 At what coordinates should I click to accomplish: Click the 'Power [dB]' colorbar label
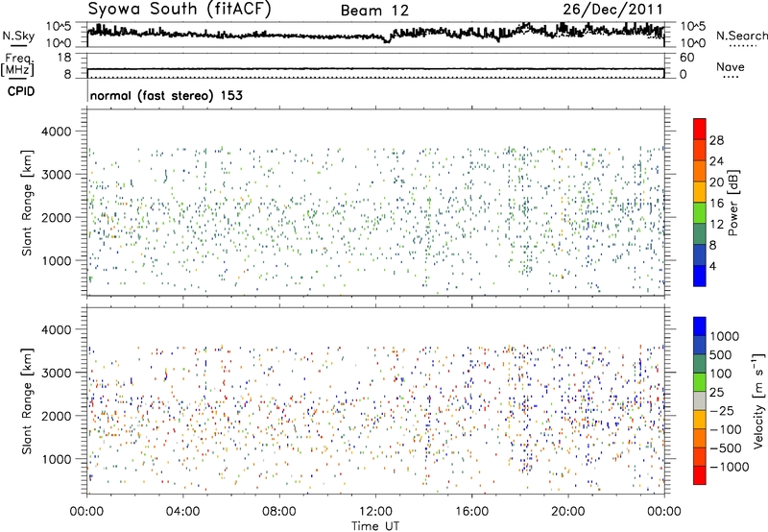click(733, 203)
